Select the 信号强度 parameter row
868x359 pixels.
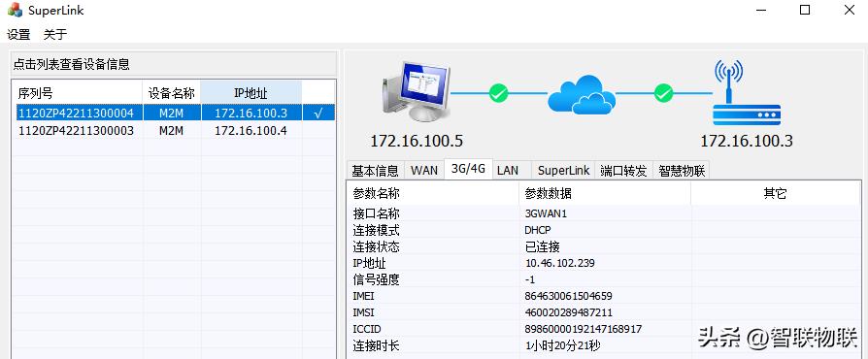click(603, 279)
